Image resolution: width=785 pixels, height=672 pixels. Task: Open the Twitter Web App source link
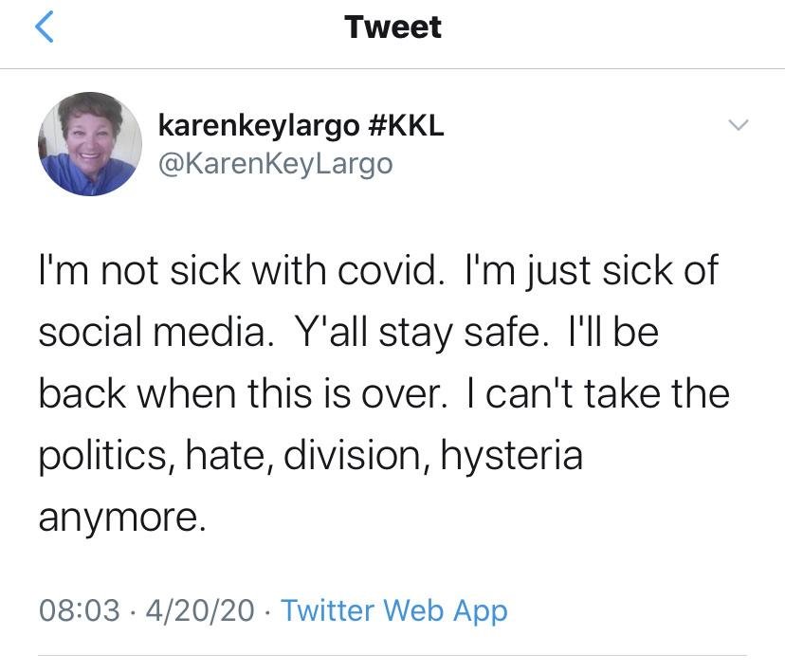pos(394,610)
